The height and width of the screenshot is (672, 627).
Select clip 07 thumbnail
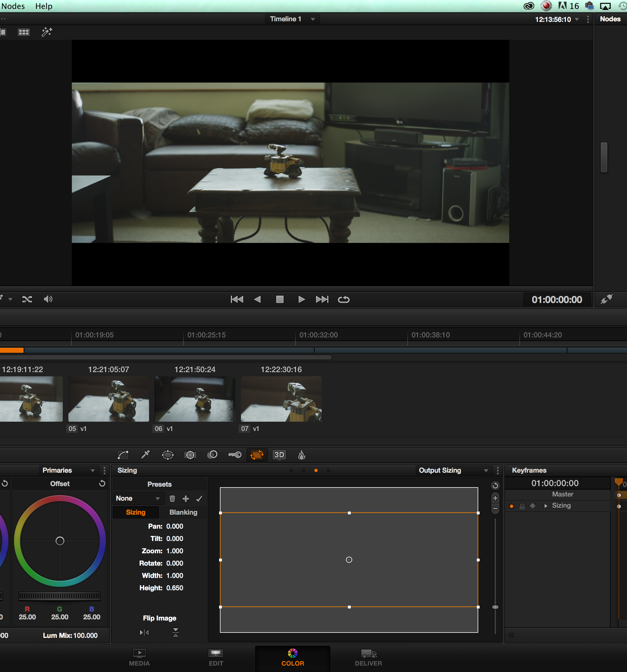(x=281, y=399)
